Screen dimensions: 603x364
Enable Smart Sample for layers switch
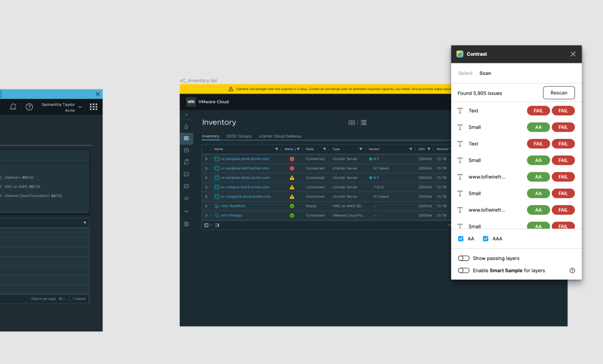point(464,270)
